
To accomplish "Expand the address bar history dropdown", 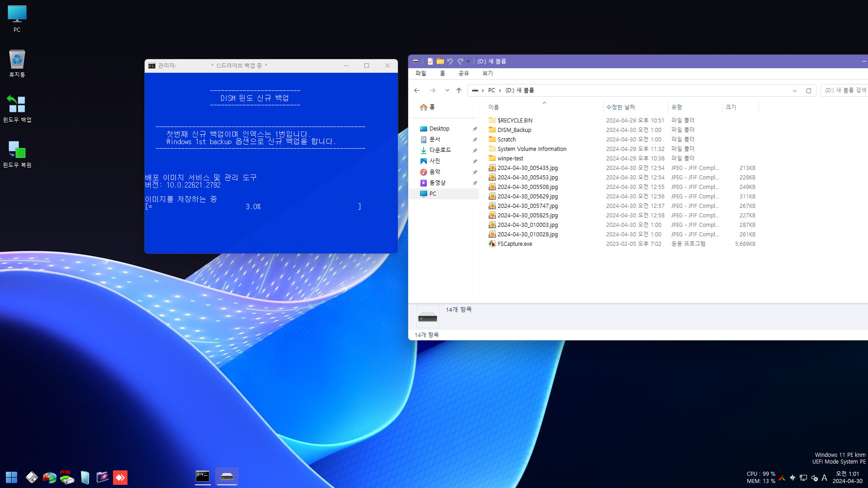I will [795, 90].
